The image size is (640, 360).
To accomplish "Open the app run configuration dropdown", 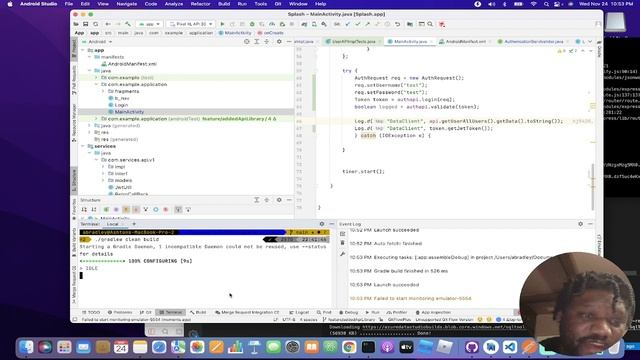I will pyautogui.click(x=149, y=24).
